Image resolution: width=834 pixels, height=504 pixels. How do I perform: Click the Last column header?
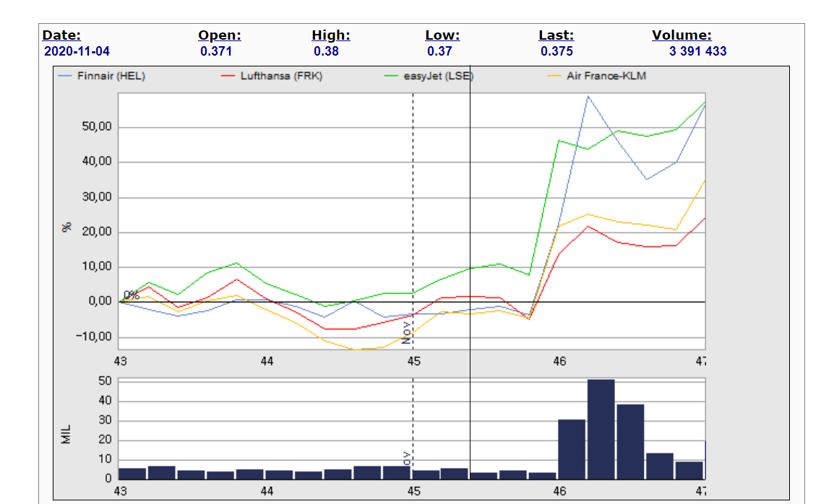(x=556, y=35)
